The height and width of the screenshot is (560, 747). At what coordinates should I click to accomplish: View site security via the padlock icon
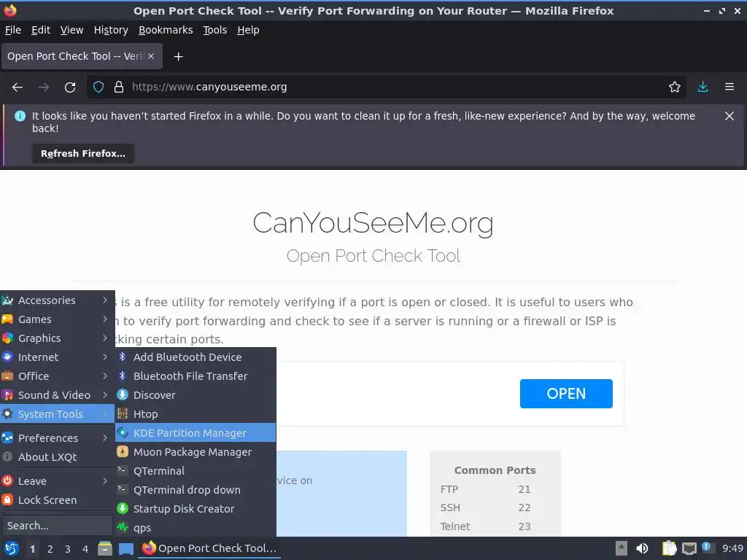pyautogui.click(x=119, y=87)
